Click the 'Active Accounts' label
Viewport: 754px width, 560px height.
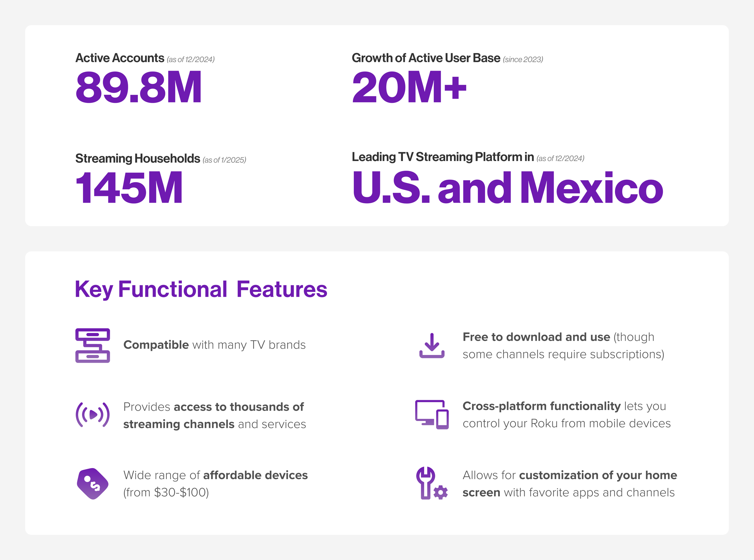(x=120, y=58)
